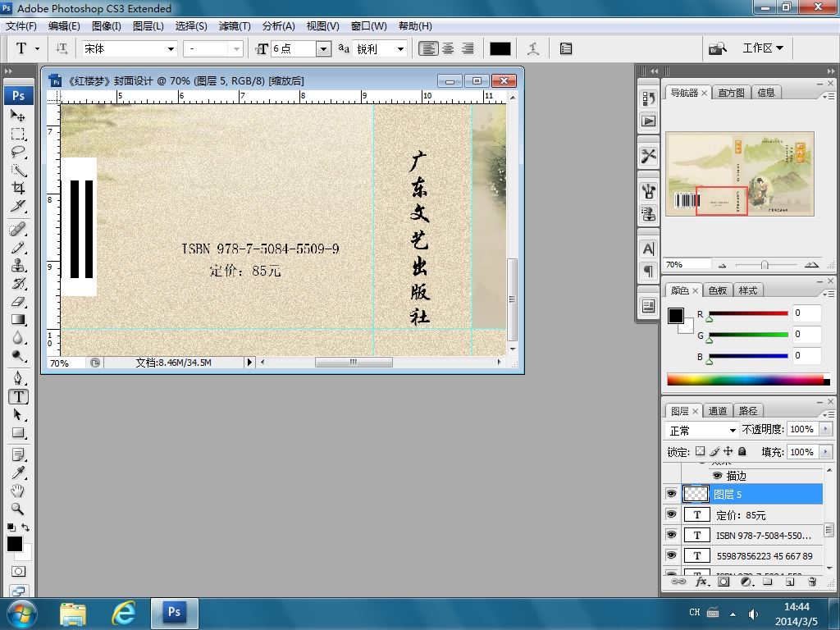Open the 文件(F) menu
The image size is (840, 630).
click(x=21, y=25)
